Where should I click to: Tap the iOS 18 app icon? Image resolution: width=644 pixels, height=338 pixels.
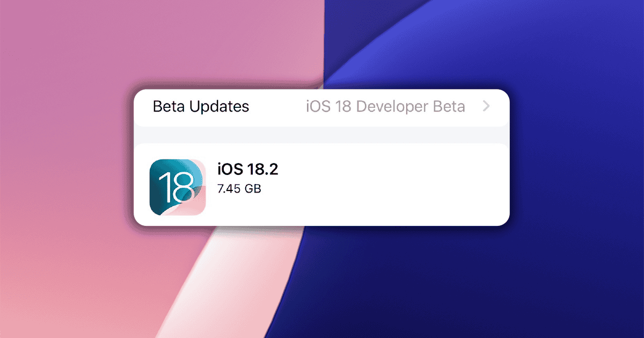[177, 187]
